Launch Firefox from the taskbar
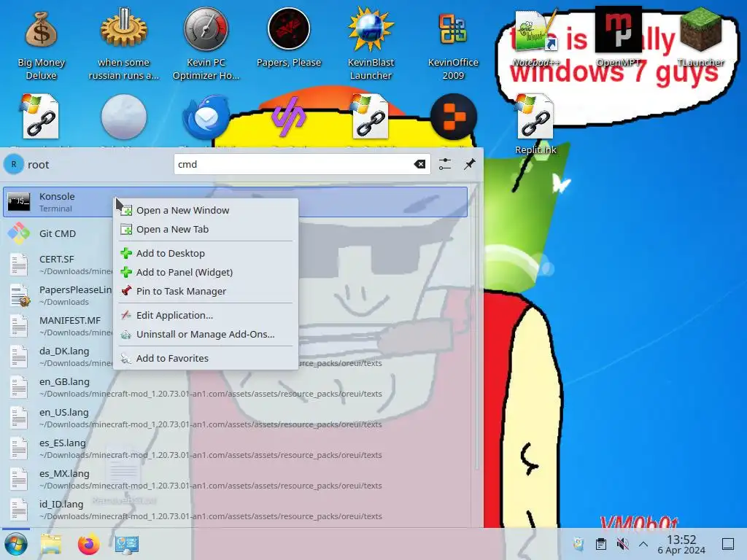 88,544
